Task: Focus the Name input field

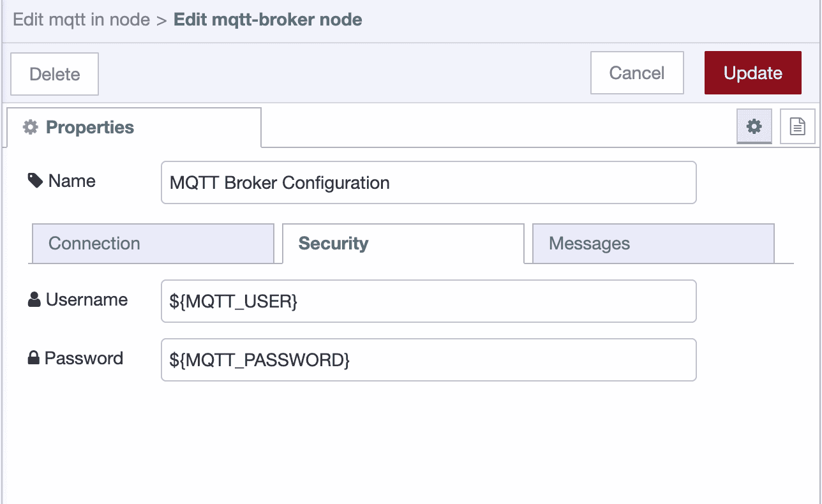Action: (x=428, y=183)
